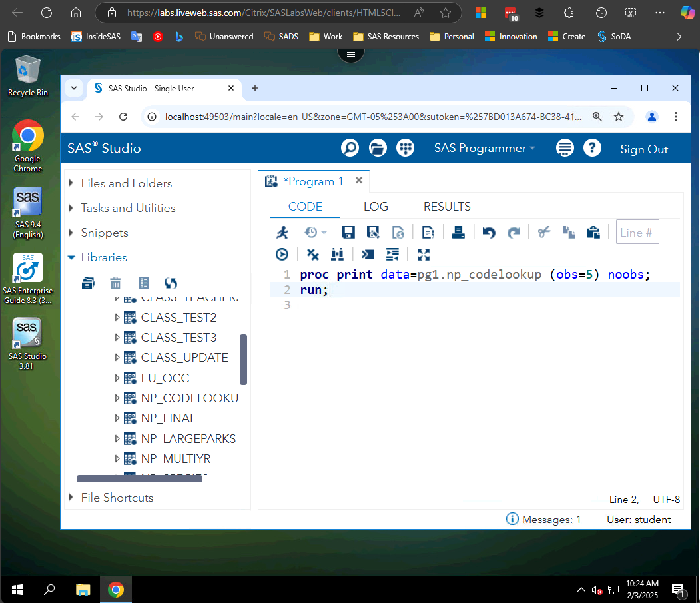Click the Format Code icon
This screenshot has height=603, width=700.
[392, 254]
